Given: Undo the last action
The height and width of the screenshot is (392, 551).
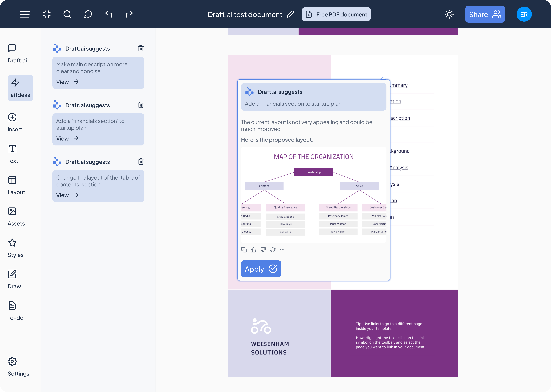Looking at the screenshot, I should (109, 14).
